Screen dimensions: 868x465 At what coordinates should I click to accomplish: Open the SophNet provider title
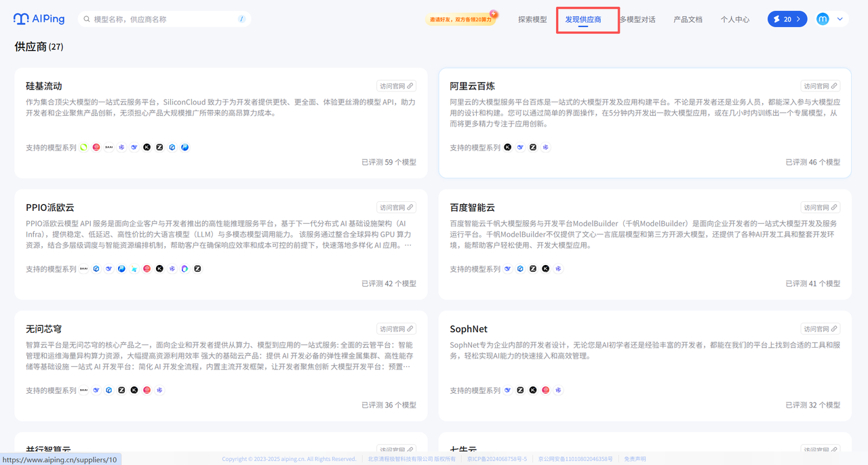tap(469, 329)
